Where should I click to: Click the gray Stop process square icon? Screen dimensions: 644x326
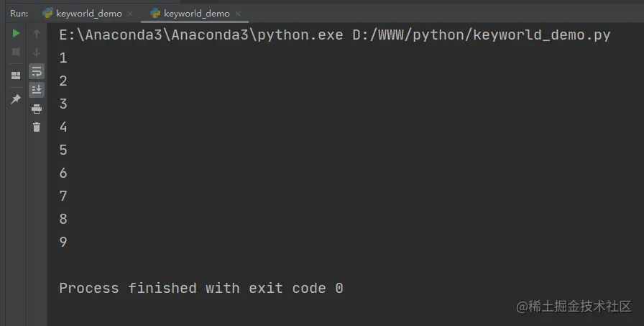tap(16, 52)
